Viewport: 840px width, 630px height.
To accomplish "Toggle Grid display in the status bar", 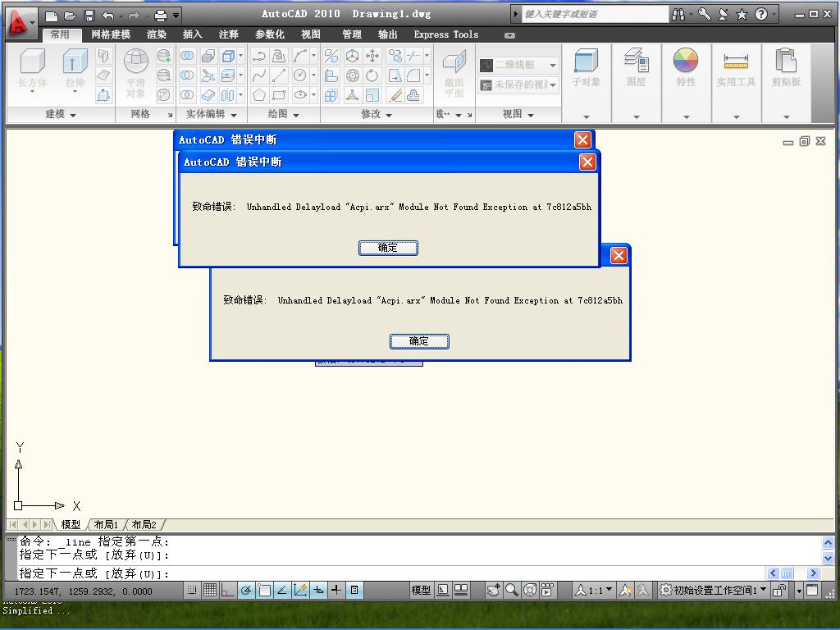I will tap(210, 590).
